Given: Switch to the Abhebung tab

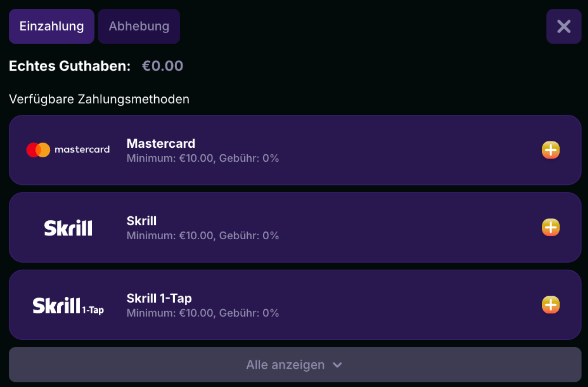Looking at the screenshot, I should click(139, 26).
